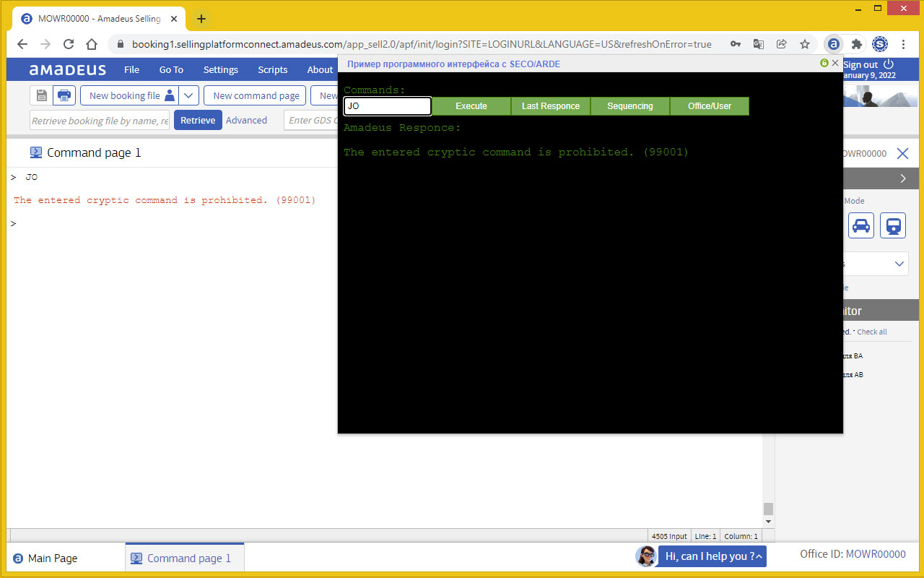Screen dimensions: 924x578
Task: Click Command page 1 title icon
Action: pos(36,152)
